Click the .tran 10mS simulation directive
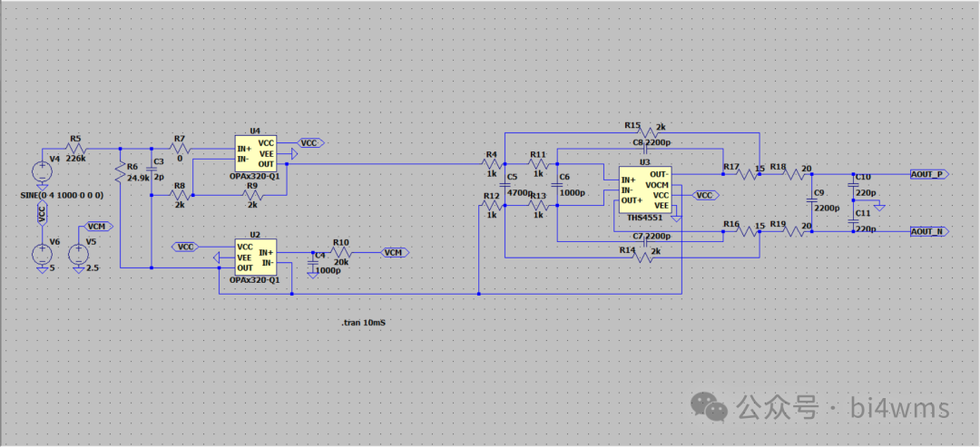Viewport: 980px width, 447px height. 362,322
